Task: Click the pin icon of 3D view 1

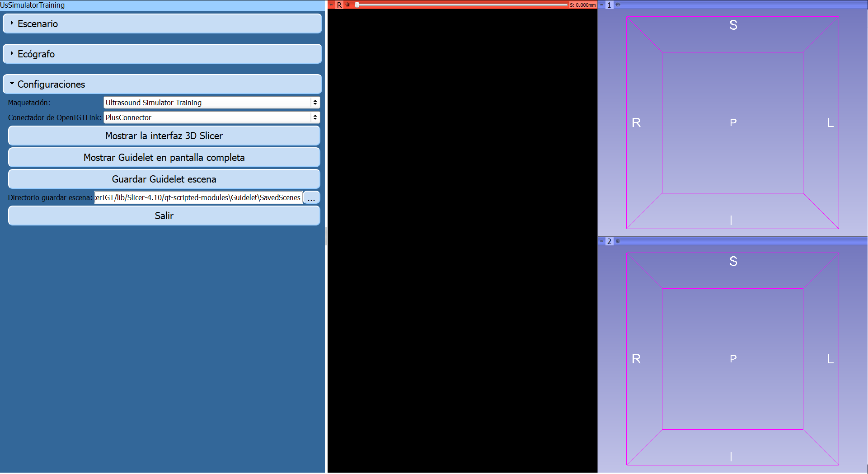Action: click(x=601, y=5)
